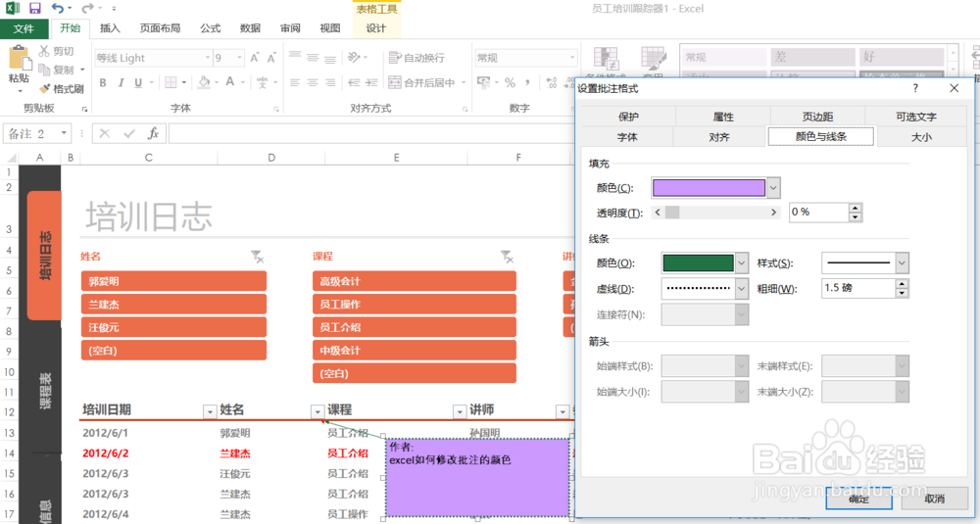Decrease transparency with down stepper

[855, 217]
